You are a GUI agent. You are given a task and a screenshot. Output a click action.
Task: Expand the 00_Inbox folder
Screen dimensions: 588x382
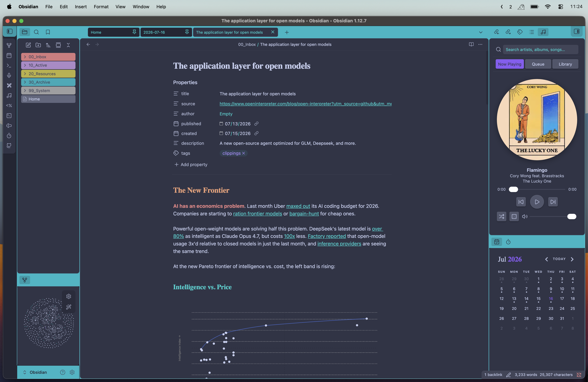click(x=48, y=57)
